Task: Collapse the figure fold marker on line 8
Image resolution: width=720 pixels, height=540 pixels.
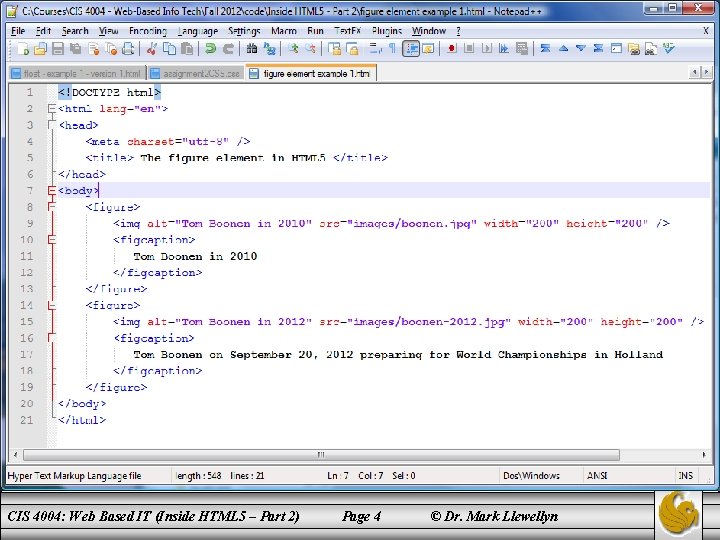Action: 51,207
